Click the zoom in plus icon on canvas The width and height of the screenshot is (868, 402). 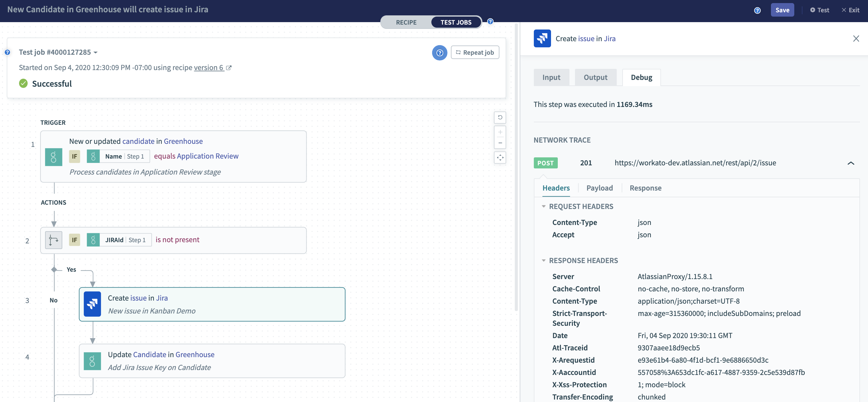tap(500, 132)
